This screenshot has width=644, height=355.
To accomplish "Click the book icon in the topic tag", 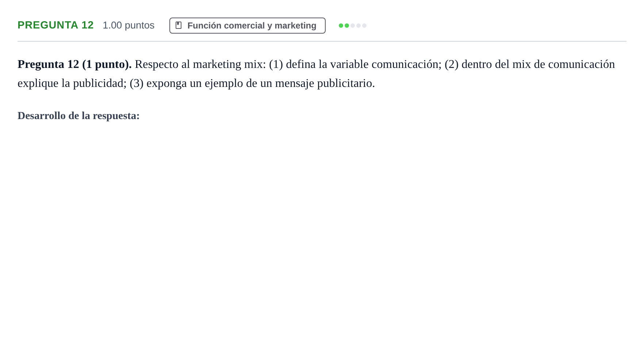I will pyautogui.click(x=179, y=25).
